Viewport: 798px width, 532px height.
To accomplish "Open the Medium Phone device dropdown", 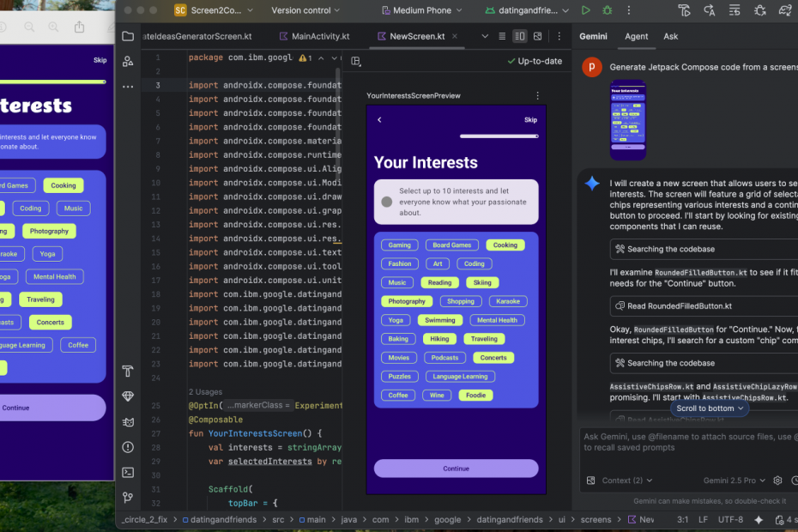I will pyautogui.click(x=420, y=10).
